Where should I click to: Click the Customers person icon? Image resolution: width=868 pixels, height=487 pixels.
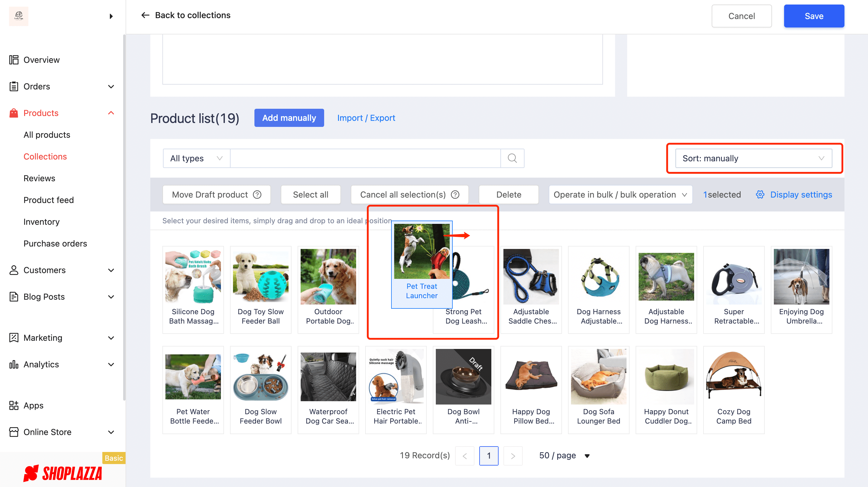coord(14,270)
